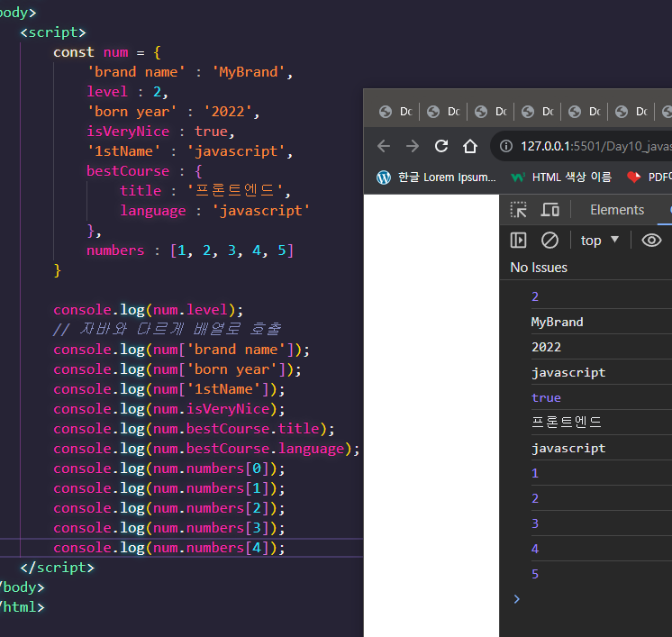Click the WordPress bookmark favicon

384,177
